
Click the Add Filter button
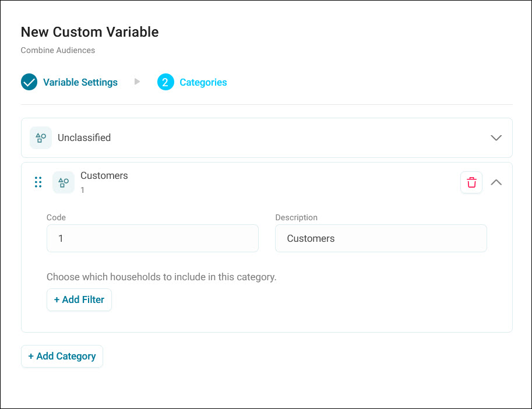79,300
